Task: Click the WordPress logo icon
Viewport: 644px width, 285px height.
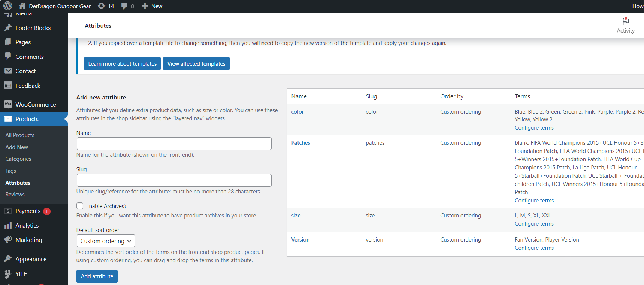Action: click(x=7, y=6)
